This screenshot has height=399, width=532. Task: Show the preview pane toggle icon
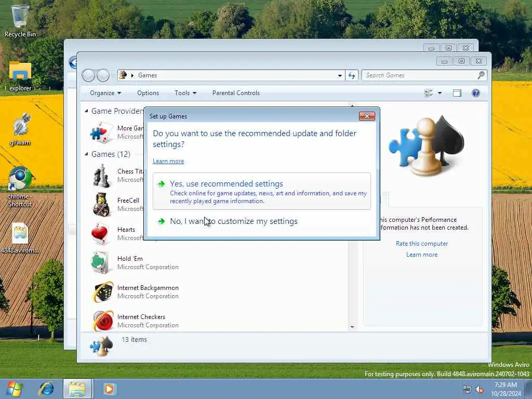[x=457, y=93]
